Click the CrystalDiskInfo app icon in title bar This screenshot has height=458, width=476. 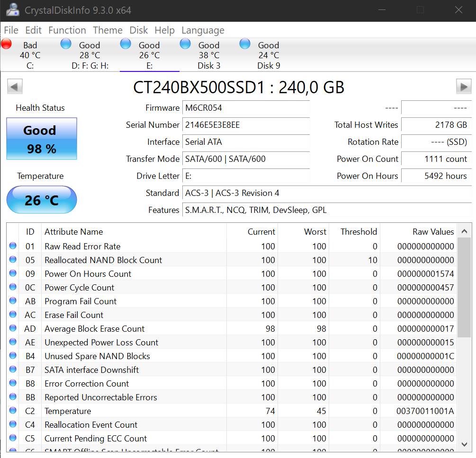[x=12, y=10]
